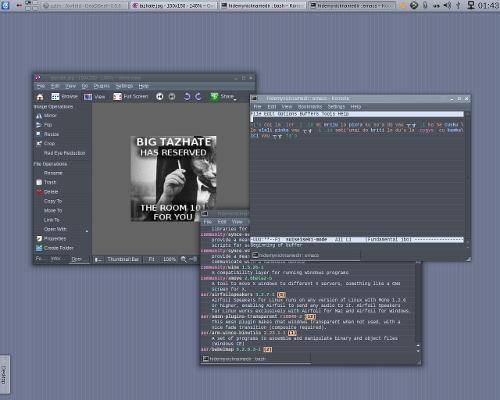The width and height of the screenshot is (500, 400).
Task: Rotate the image left in Gwenview
Action: pos(187,97)
